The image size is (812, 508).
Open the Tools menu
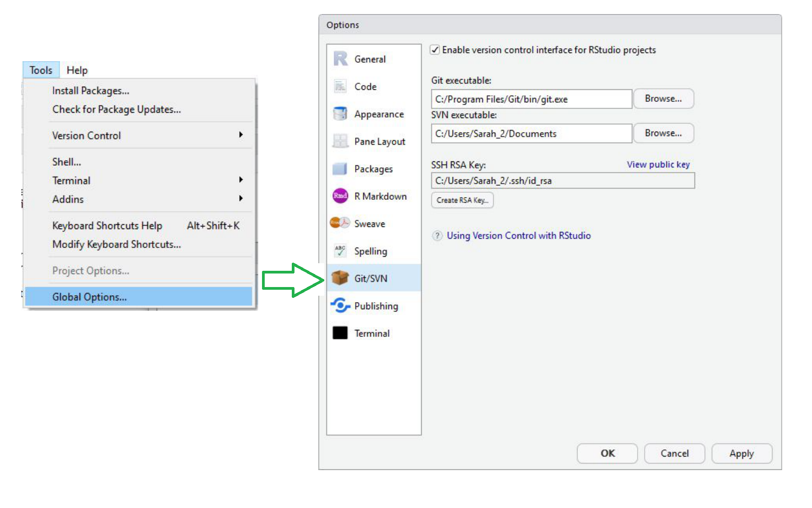click(41, 70)
